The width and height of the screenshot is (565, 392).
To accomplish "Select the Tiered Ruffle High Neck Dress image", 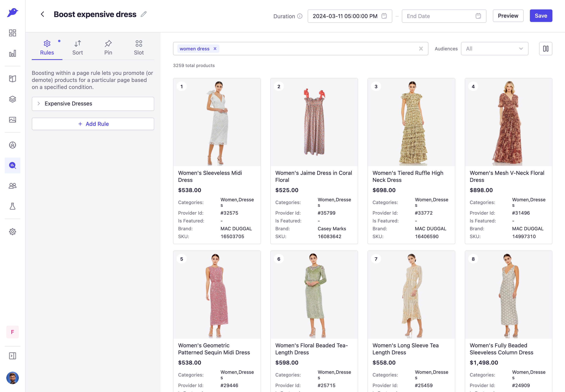I will 411,122.
